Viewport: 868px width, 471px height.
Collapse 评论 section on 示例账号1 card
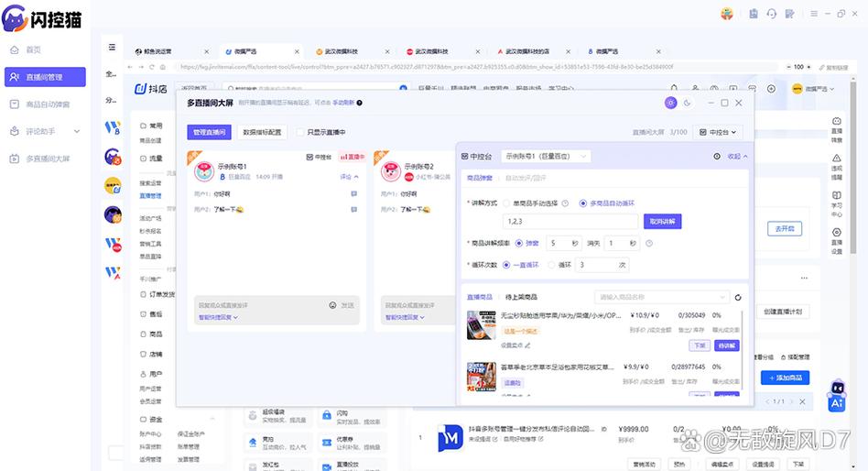coord(349,177)
